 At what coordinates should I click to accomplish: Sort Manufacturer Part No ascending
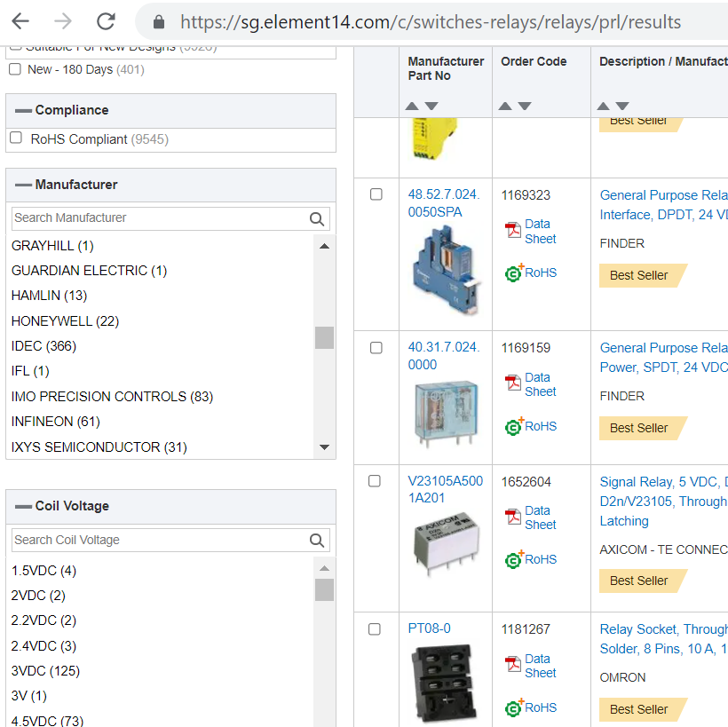[412, 107]
